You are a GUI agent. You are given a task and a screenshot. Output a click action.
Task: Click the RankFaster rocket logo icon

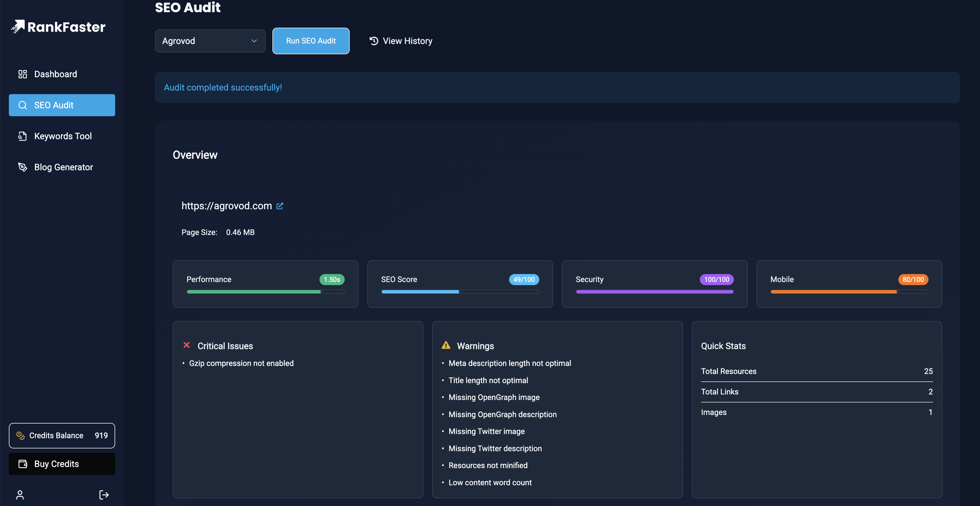pyautogui.click(x=18, y=27)
